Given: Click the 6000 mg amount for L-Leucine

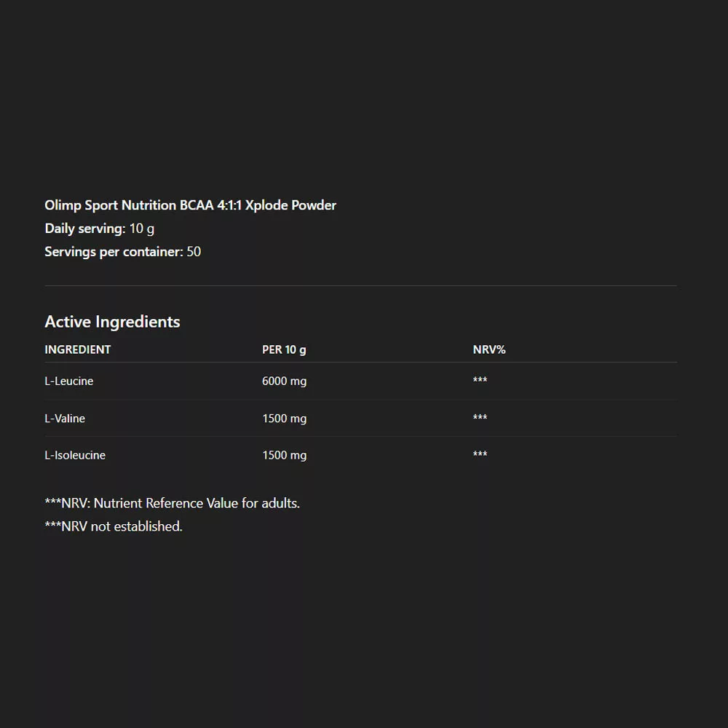Looking at the screenshot, I should click(284, 381).
